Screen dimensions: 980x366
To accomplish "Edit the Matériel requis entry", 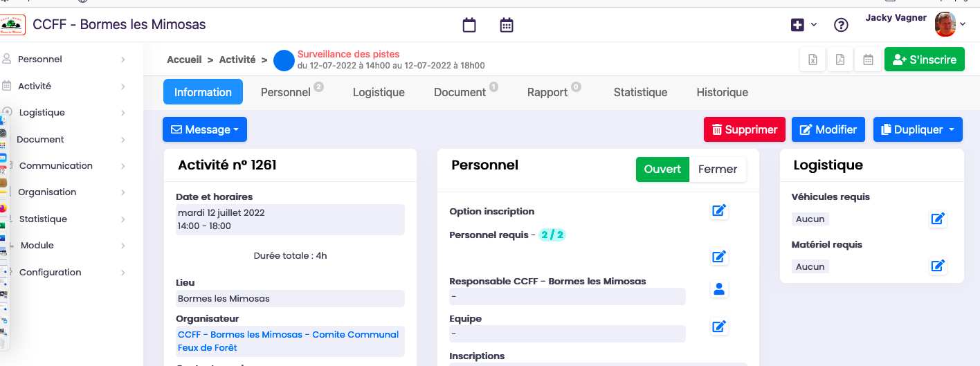I will click(938, 266).
